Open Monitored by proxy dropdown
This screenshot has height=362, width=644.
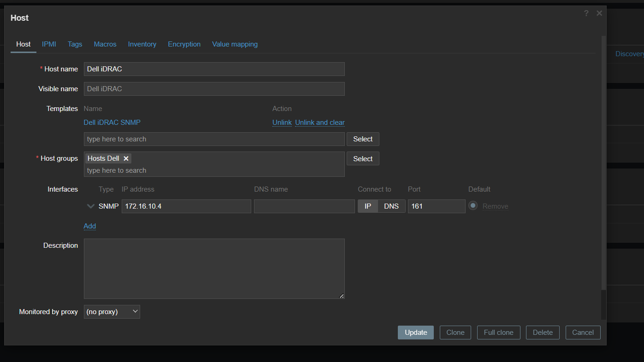click(112, 312)
